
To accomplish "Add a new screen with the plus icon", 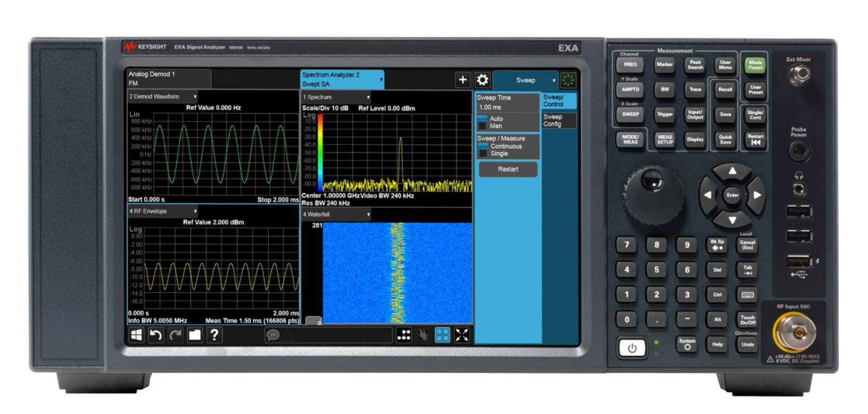I will [463, 80].
